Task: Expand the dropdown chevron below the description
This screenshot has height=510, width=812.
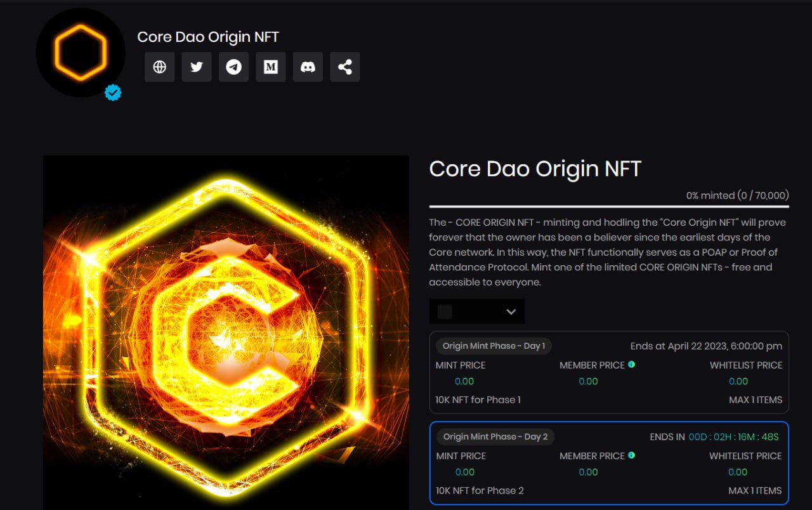Action: pos(511,311)
